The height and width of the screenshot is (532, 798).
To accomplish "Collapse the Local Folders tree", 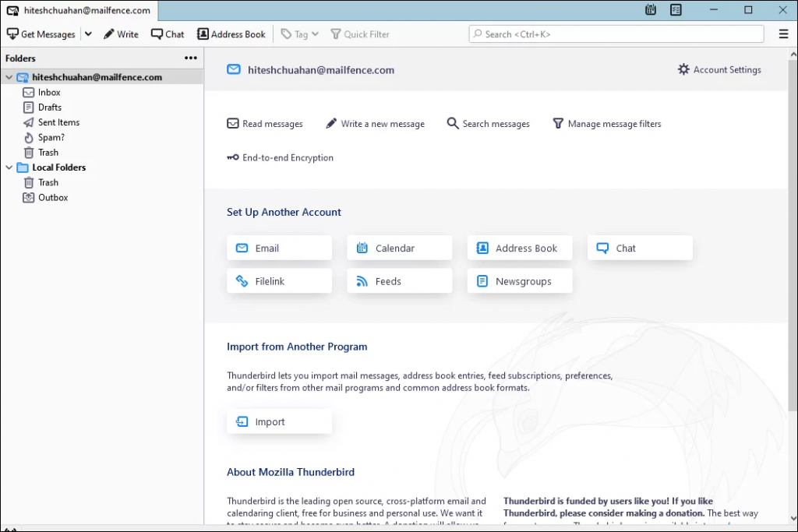I will click(9, 167).
